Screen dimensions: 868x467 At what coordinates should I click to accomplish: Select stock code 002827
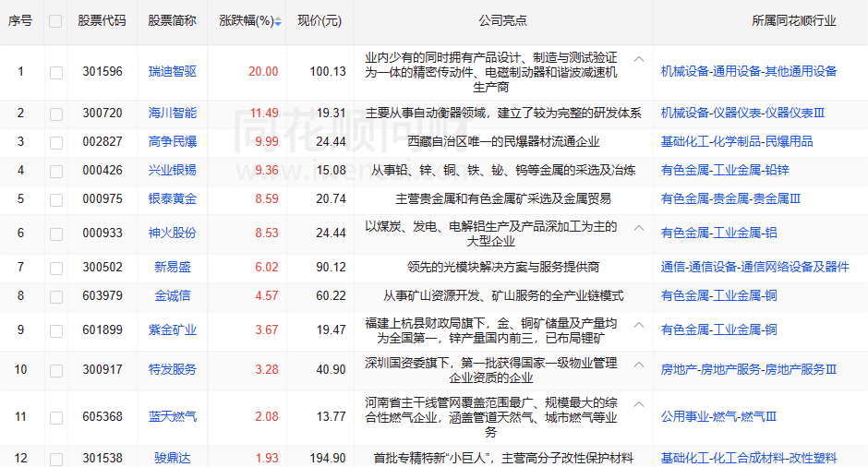(x=102, y=141)
